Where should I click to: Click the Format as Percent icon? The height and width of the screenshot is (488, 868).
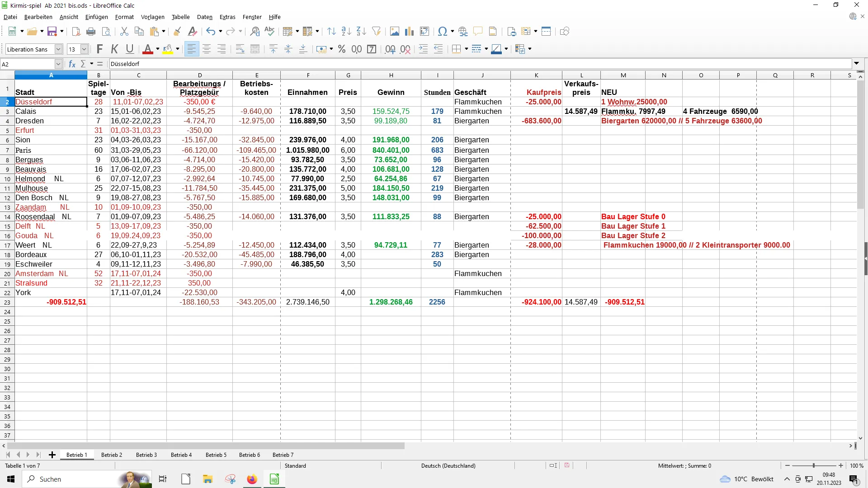tap(342, 49)
